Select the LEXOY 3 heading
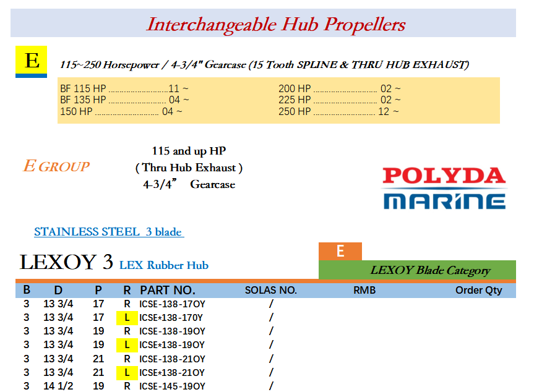 pyautogui.click(x=66, y=262)
